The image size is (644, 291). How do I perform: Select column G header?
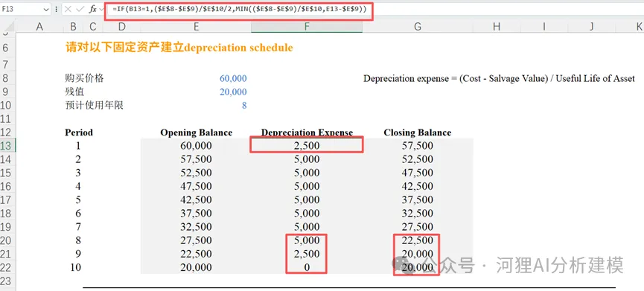(x=417, y=27)
